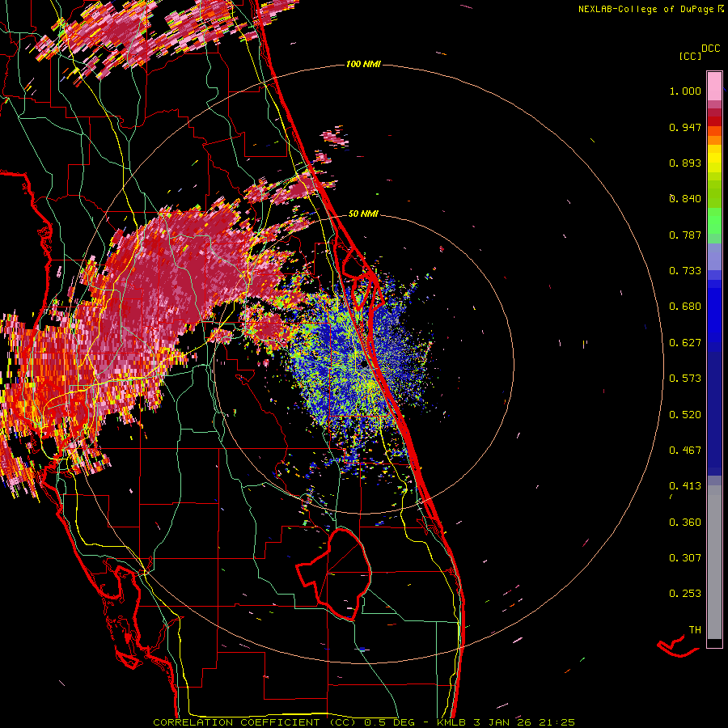
Task: Select the 0.467 value on the legend
Action: pyautogui.click(x=685, y=451)
